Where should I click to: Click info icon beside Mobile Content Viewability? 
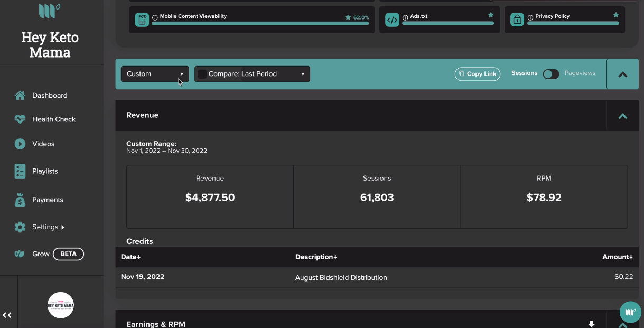coord(155,17)
